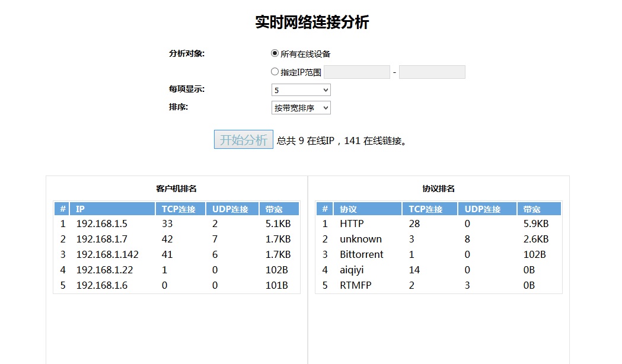Click the IP column header in 客户机排名
Viewport: 622px width, 364px height.
pos(113,209)
